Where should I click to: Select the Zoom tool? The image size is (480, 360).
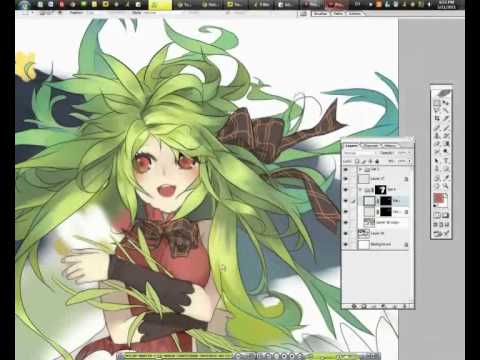(x=446, y=186)
